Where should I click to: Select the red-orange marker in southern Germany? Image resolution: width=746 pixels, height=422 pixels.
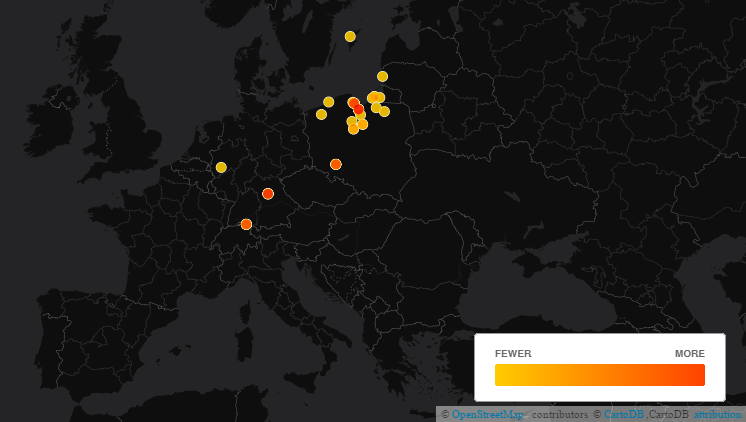pos(268,194)
